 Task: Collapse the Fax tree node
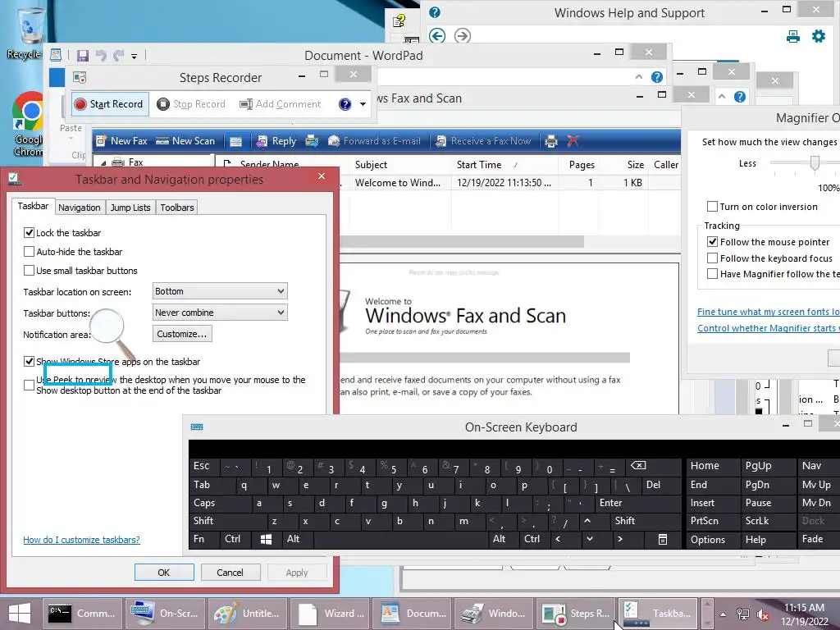click(103, 162)
